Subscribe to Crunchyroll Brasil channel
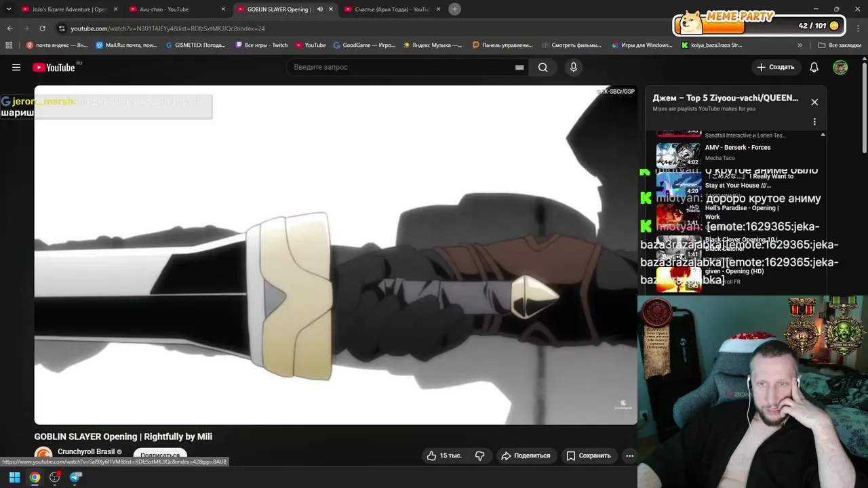The image size is (868, 488). pos(160,455)
